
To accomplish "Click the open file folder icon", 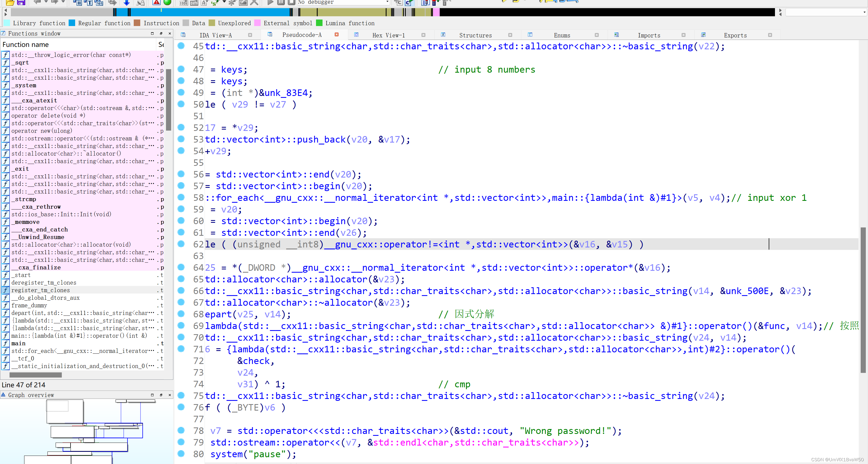I will tap(10, 2).
